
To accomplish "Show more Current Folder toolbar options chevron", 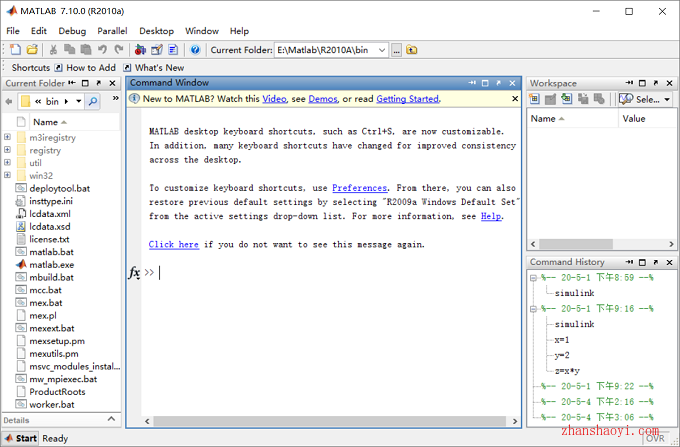I will point(115,98).
